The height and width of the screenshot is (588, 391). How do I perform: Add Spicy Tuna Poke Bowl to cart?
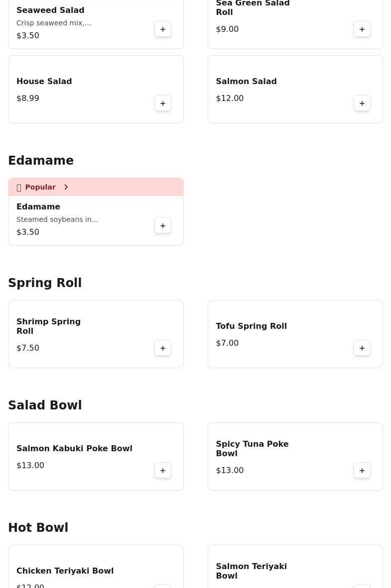click(x=362, y=471)
